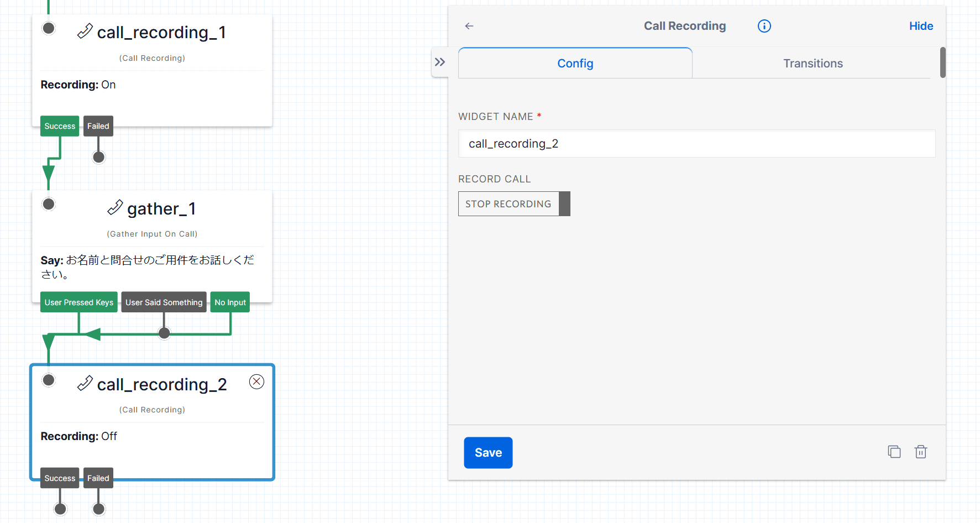Delete widget with trash icon

921,452
